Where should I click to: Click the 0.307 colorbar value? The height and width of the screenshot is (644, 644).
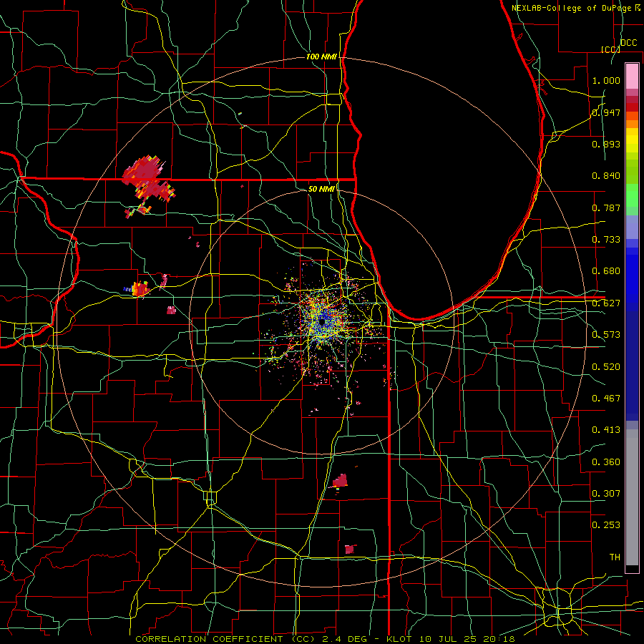pyautogui.click(x=606, y=494)
